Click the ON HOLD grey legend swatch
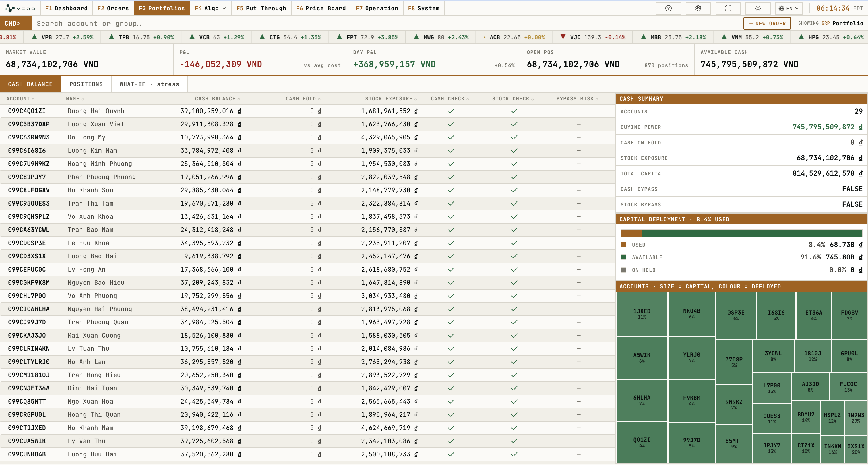The width and height of the screenshot is (868, 465). pos(623,270)
